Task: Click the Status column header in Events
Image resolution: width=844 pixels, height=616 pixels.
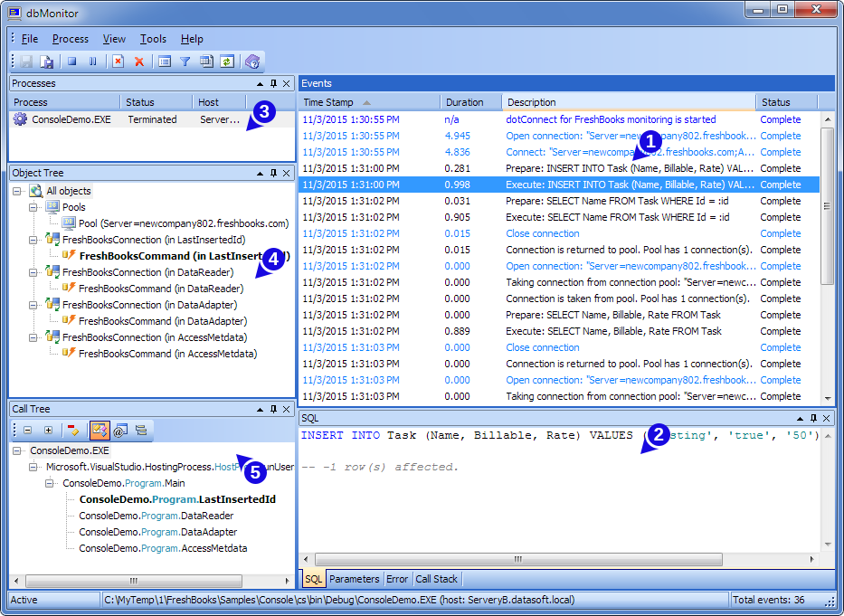Action: 786,102
